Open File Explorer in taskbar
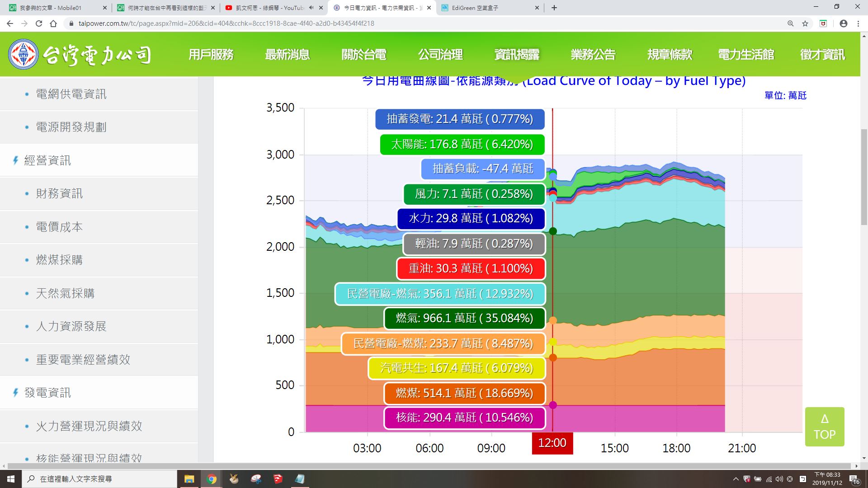Viewport: 868px width, 488px height. [189, 479]
